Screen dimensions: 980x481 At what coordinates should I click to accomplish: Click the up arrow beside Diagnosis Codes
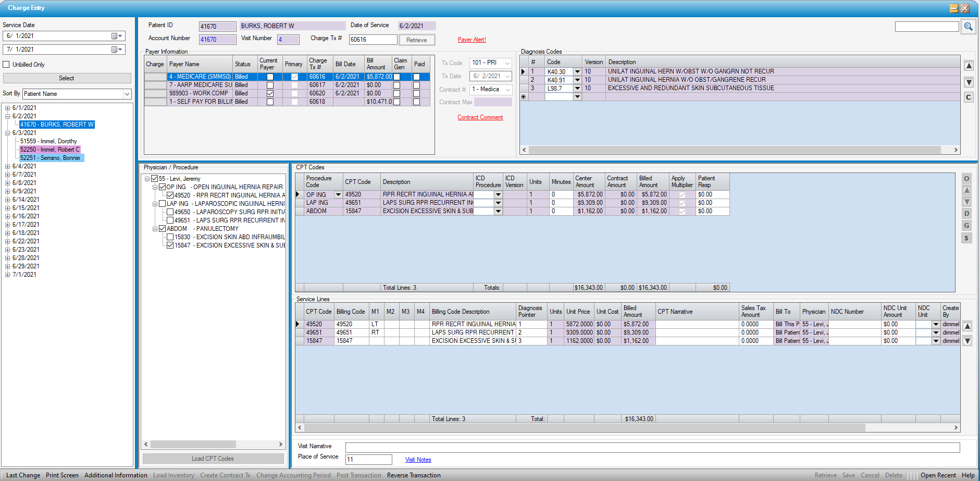[x=969, y=66]
